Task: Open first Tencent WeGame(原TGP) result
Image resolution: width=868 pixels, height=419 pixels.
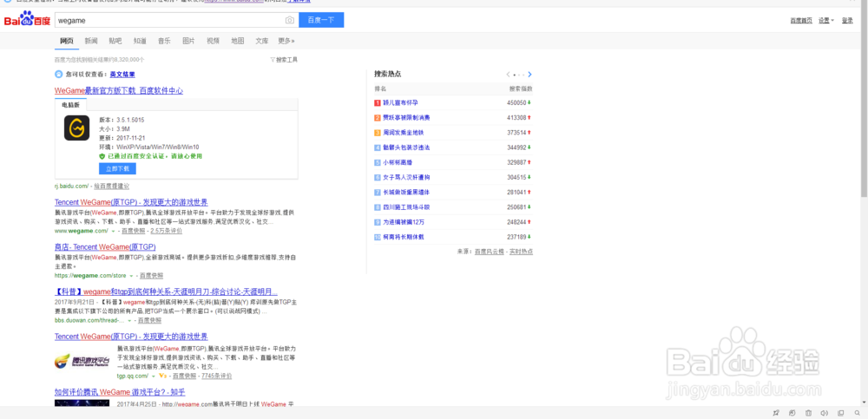Action: (131, 202)
